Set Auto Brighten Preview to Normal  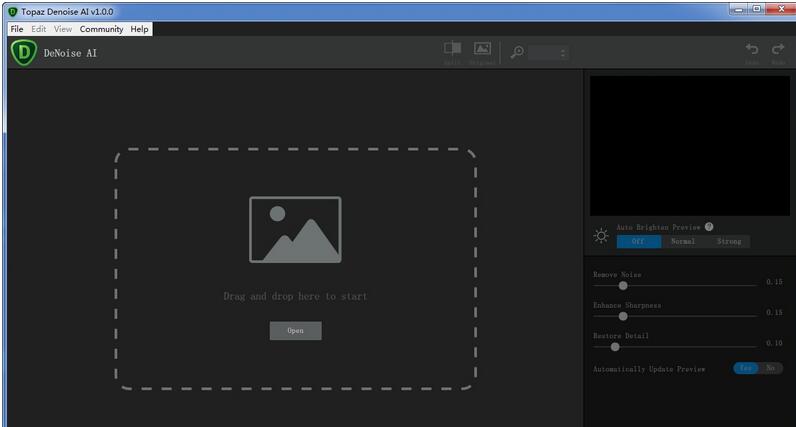pos(683,241)
